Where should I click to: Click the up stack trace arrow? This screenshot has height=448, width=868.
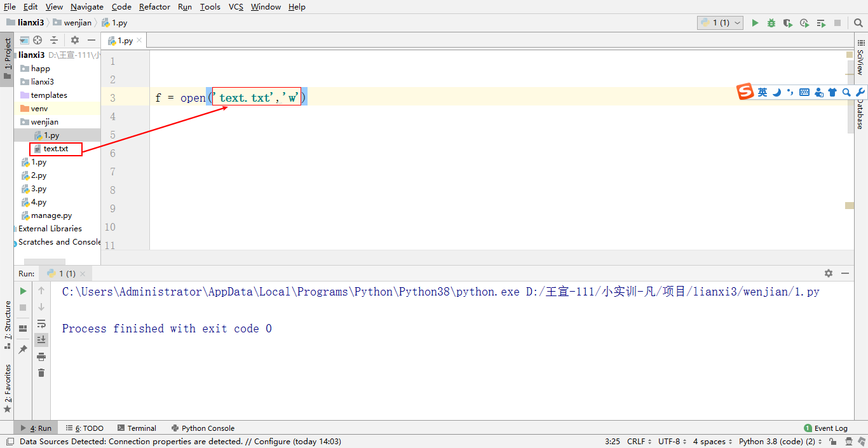(41, 291)
